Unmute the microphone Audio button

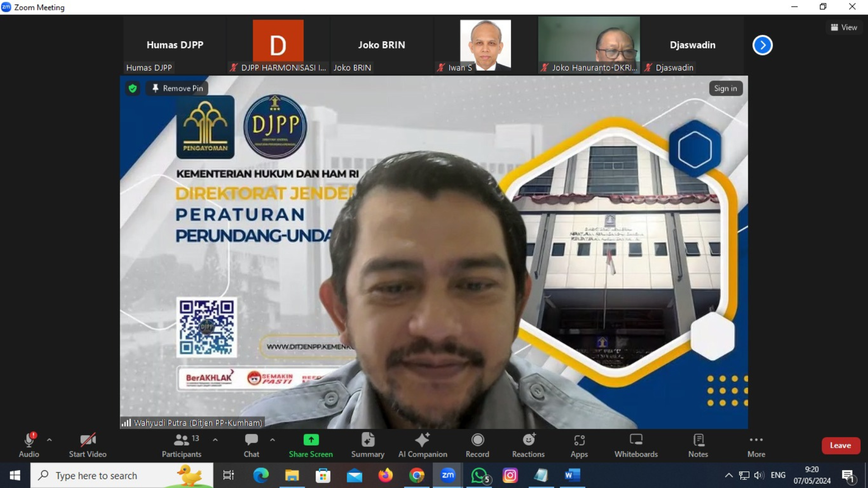tap(29, 445)
